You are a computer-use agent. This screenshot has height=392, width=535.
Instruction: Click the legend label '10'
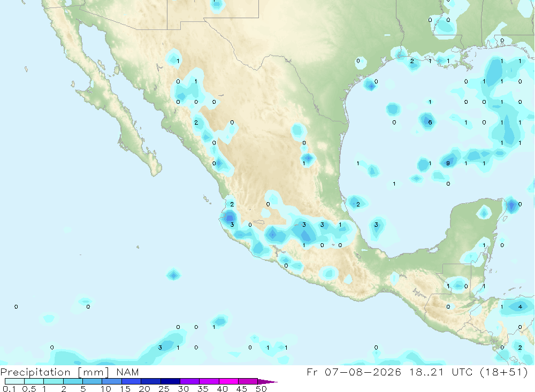106,389
